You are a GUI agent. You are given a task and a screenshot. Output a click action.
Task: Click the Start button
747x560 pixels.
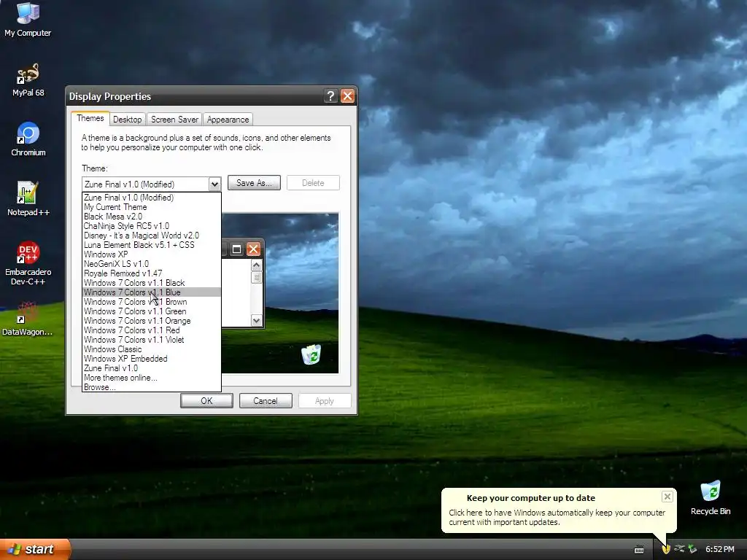(x=35, y=549)
